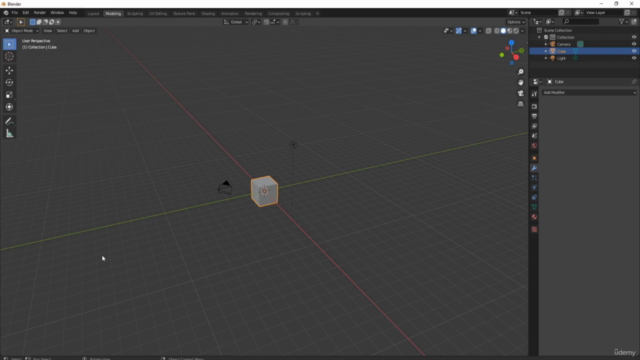Open the File menu
This screenshot has height=360, width=640.
click(x=15, y=13)
